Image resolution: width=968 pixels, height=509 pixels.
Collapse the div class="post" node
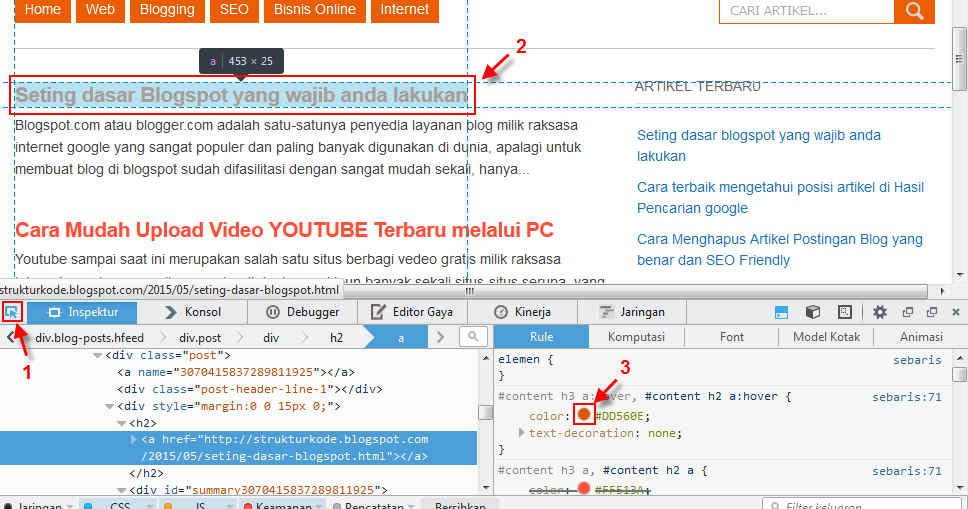[x=98, y=356]
